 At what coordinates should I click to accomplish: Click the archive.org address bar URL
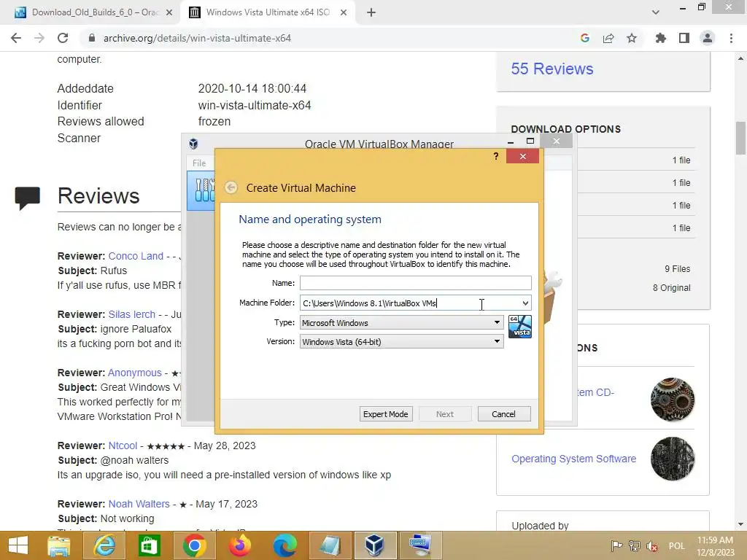tap(197, 38)
